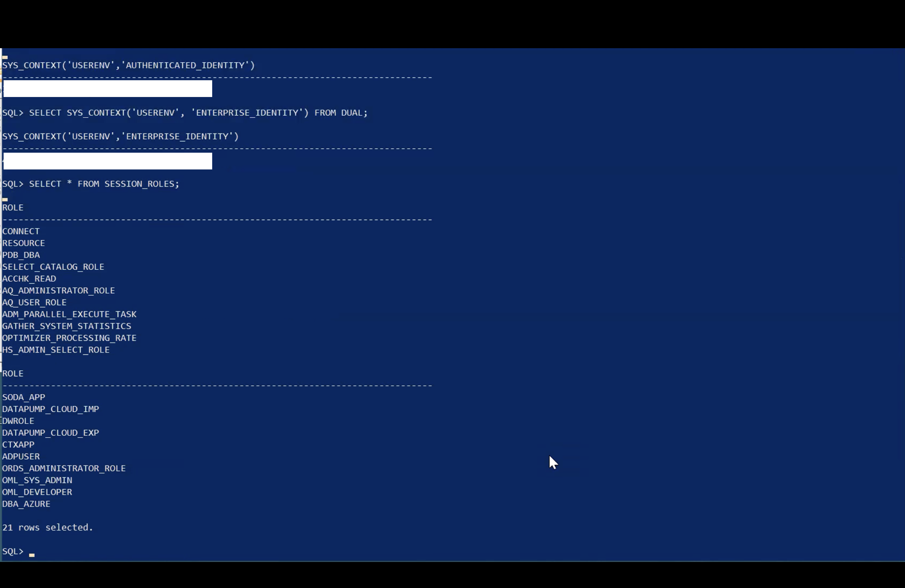This screenshot has height=588, width=905.
Task: Click the GATHER_SYSTEM_STATISTICS line
Action: tap(66, 326)
